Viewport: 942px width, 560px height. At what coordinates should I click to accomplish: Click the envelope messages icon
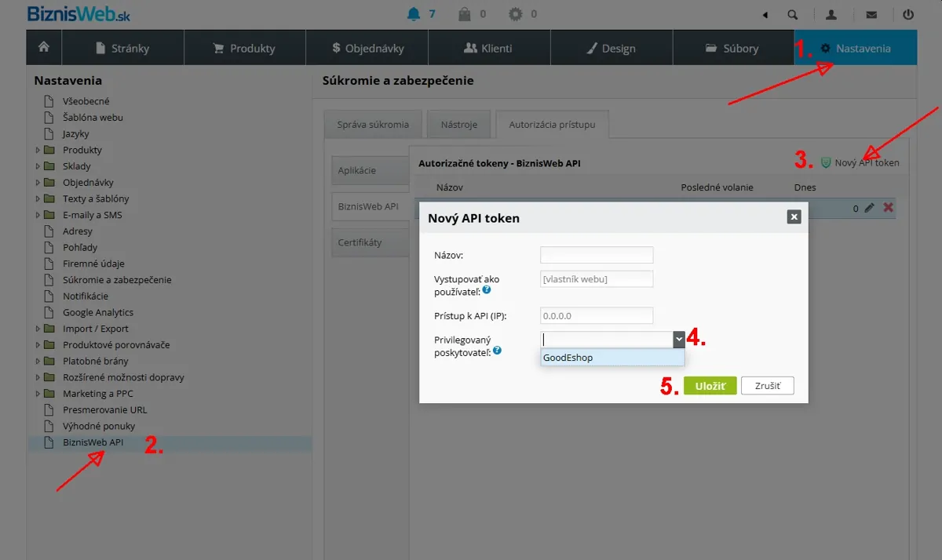tap(871, 14)
